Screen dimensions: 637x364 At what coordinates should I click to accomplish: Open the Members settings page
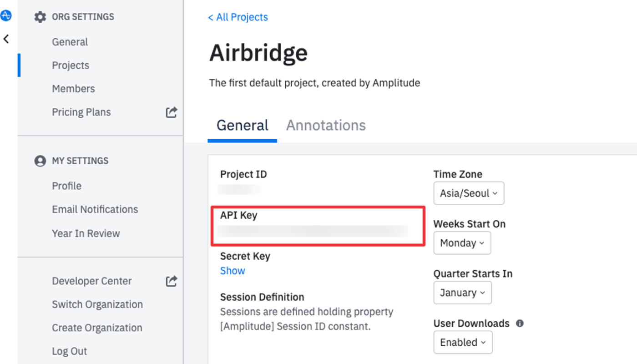point(73,88)
